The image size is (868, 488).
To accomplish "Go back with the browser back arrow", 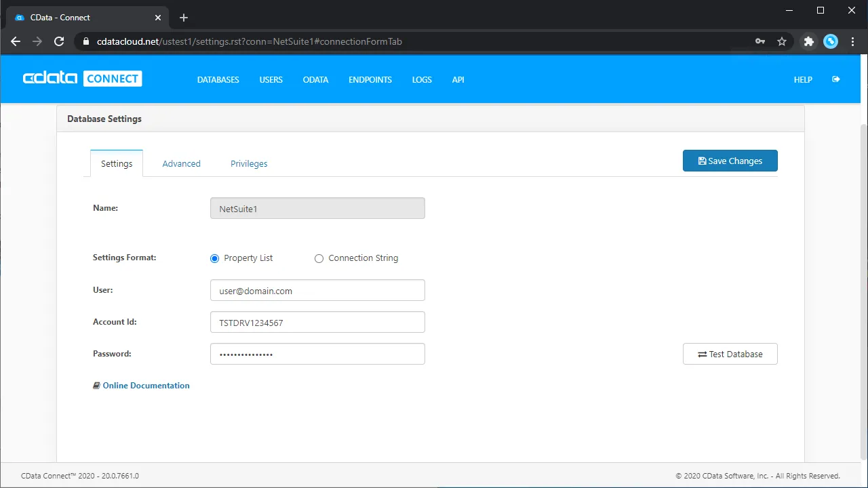I will click(16, 41).
